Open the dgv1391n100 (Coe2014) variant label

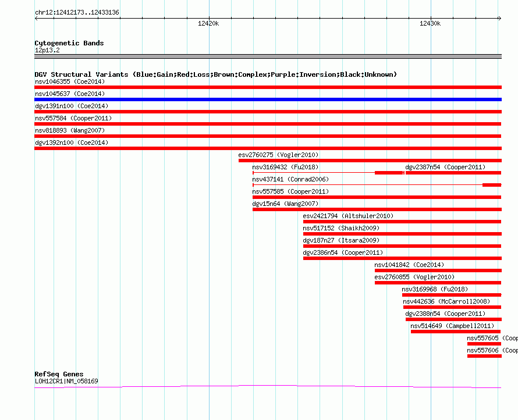72,106
